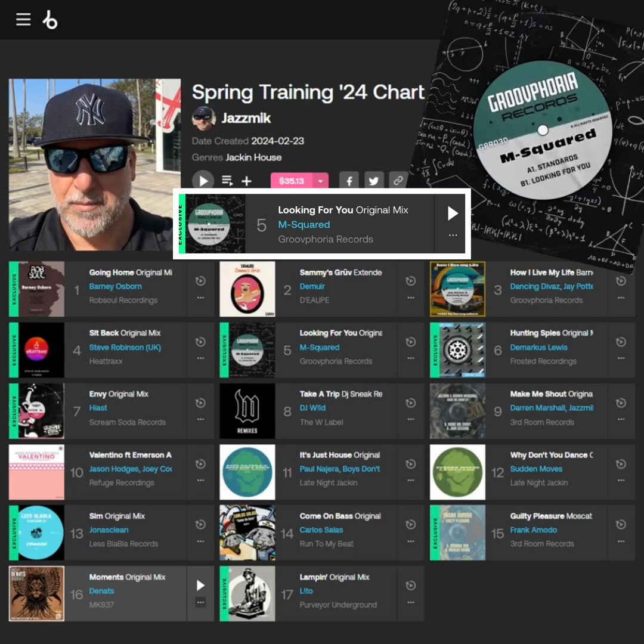Replay icon for Envy track
The image size is (644, 644).
tap(200, 403)
